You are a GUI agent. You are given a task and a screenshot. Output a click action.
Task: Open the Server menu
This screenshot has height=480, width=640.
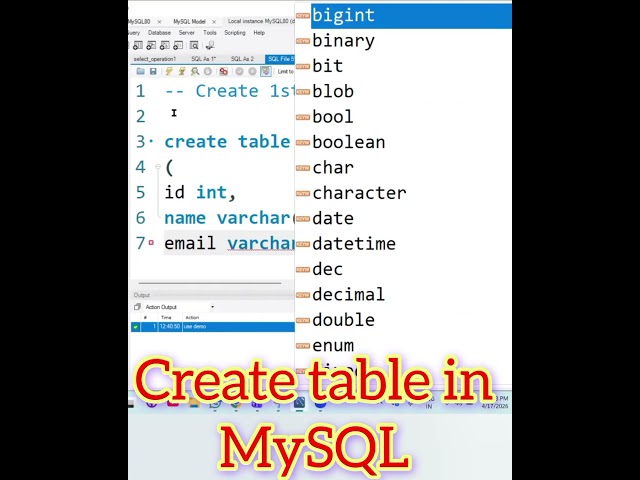(187, 33)
